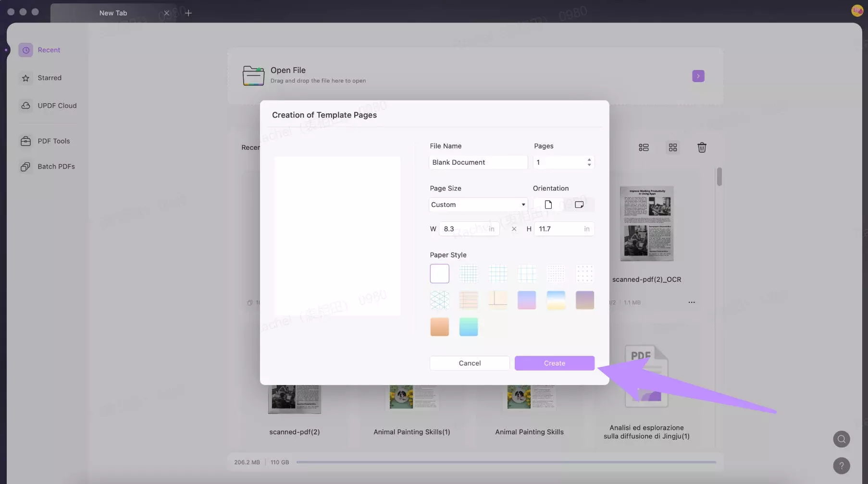Click the Create button
Screen dimensions: 868x484
[555, 363]
